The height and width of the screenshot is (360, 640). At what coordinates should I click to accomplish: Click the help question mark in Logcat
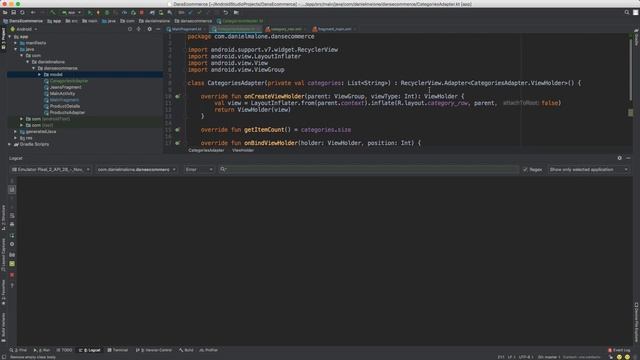12,286
